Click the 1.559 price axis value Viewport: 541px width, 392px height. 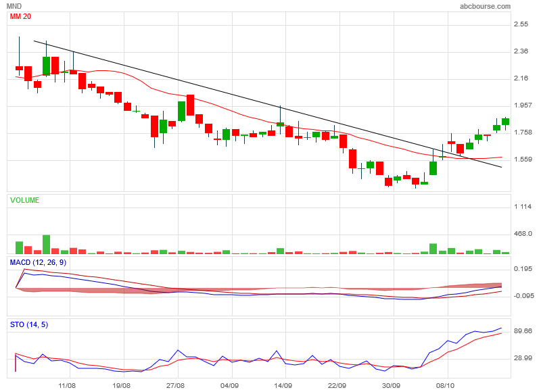523,160
